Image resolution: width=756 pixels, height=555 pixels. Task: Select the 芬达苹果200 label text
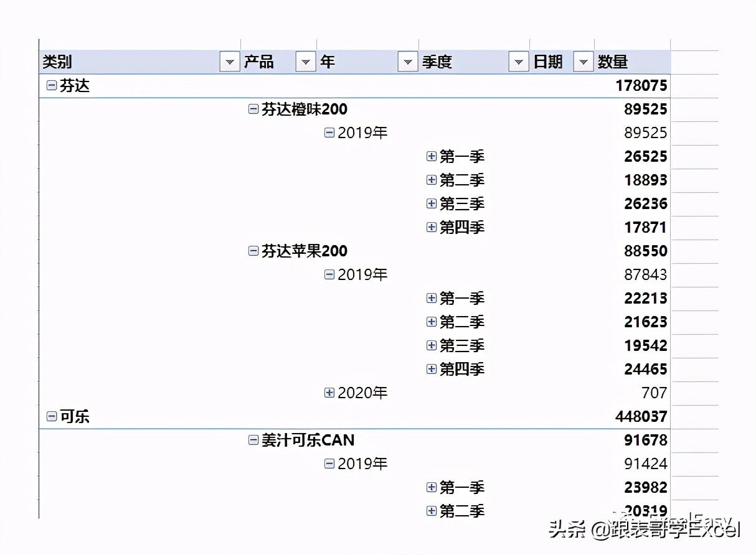(305, 251)
